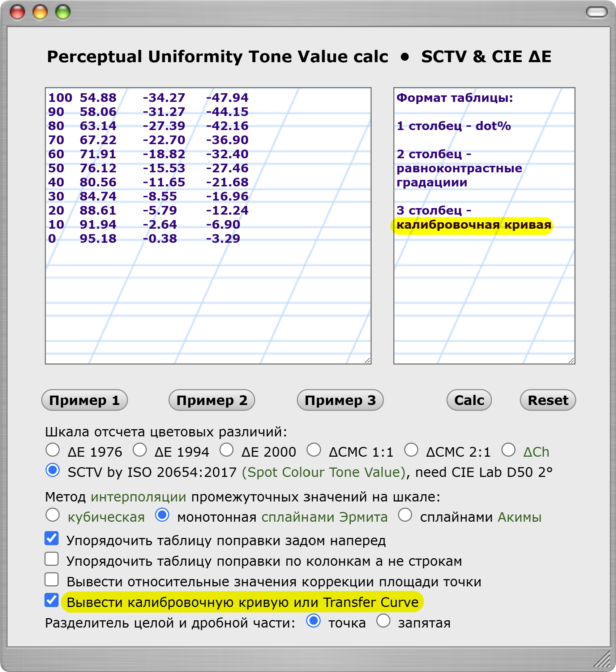Enable Упорядочить таблицу по колонкам checkbox
Screen dimensions: 616x672
coord(52,559)
